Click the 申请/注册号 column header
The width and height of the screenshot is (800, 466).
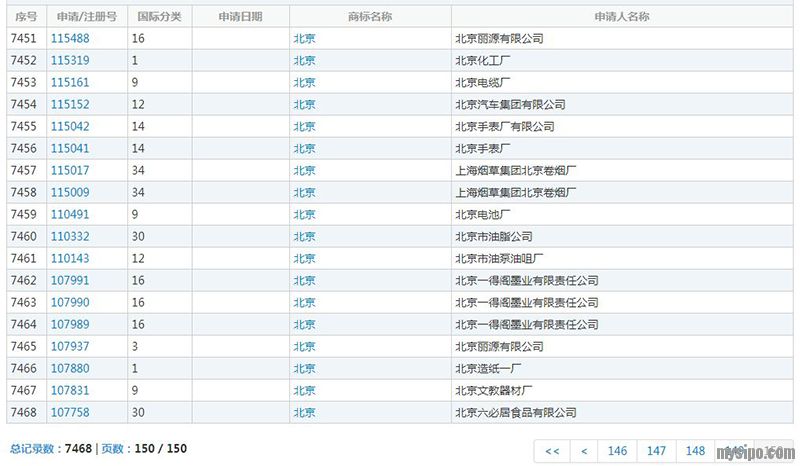pyautogui.click(x=87, y=17)
